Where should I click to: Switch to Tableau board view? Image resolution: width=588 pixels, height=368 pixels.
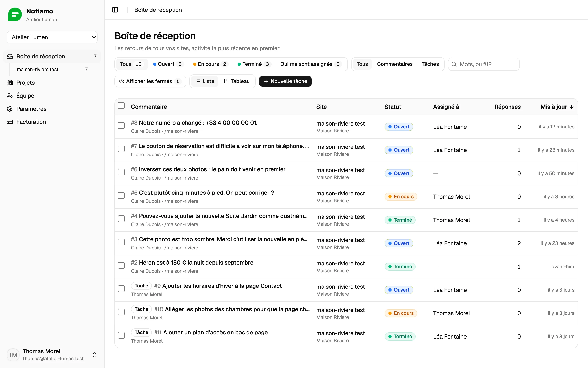pyautogui.click(x=237, y=81)
